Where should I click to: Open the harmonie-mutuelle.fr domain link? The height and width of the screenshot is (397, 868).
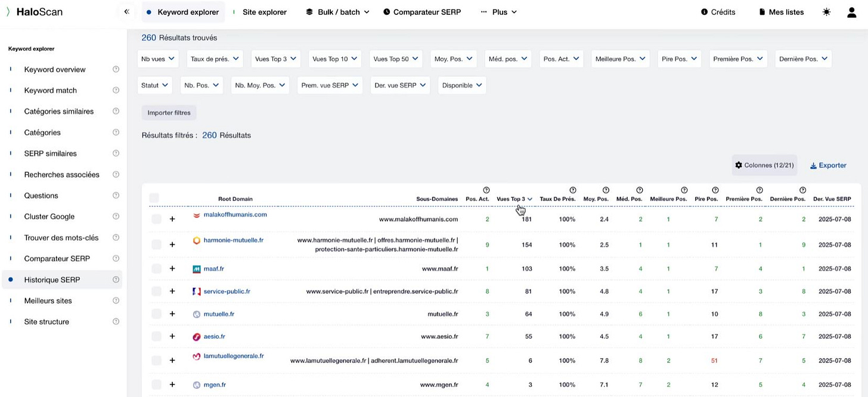click(233, 240)
